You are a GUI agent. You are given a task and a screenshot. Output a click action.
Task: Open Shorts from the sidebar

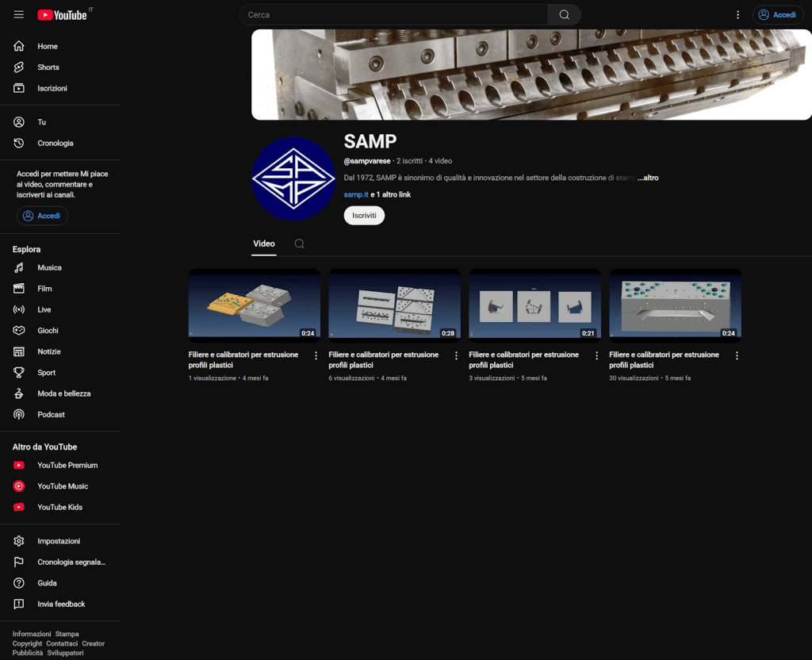click(48, 67)
